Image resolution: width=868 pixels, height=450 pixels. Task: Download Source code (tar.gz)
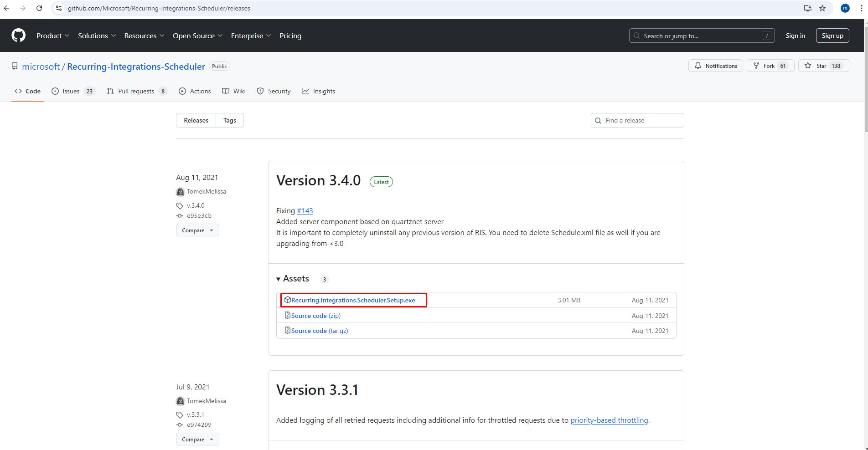coord(320,331)
